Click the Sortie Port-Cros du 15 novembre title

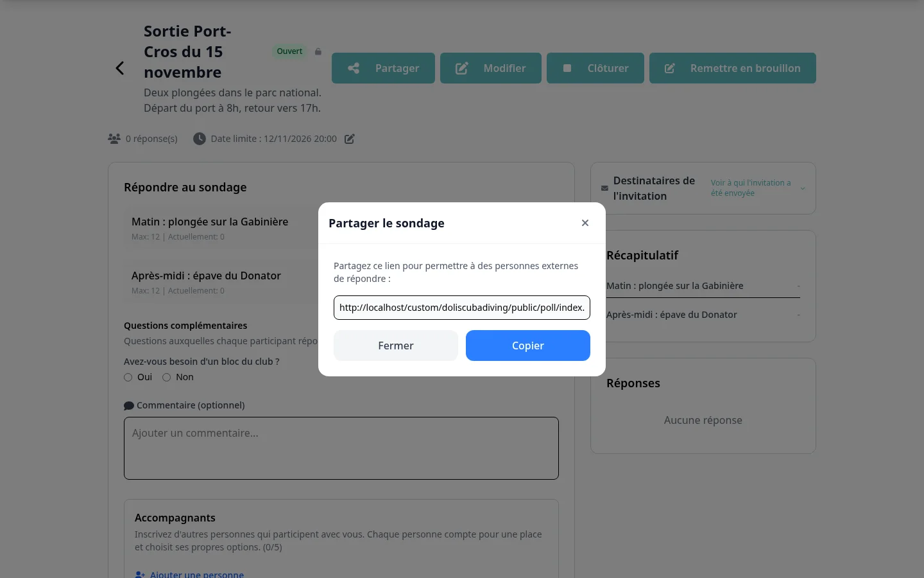point(187,52)
